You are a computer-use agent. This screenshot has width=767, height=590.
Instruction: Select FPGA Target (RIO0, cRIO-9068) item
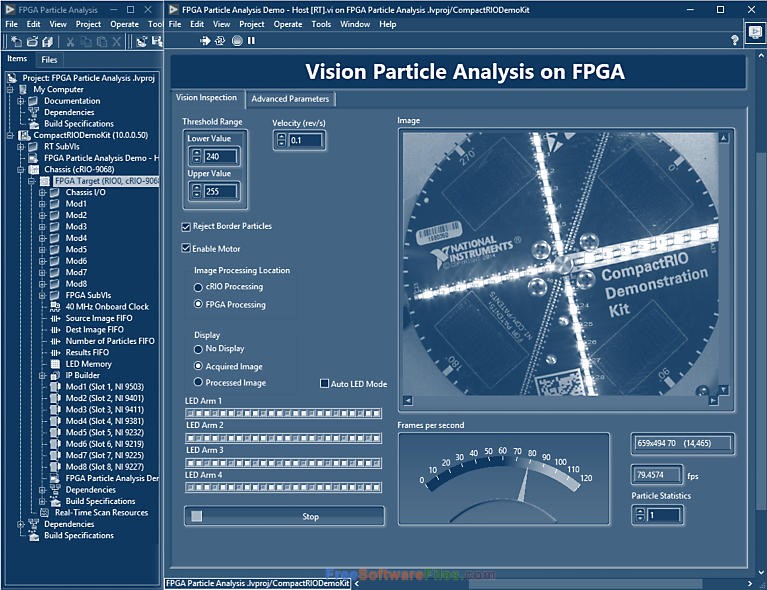pos(107,181)
